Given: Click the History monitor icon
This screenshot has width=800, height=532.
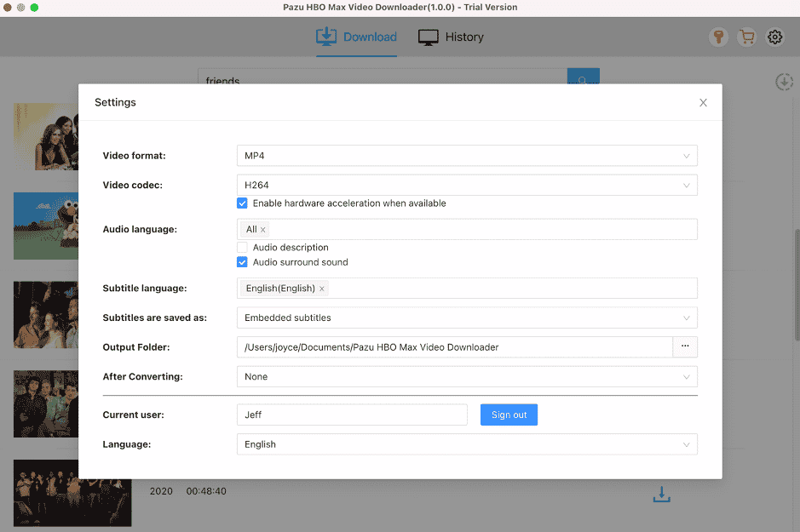Looking at the screenshot, I should [x=426, y=37].
